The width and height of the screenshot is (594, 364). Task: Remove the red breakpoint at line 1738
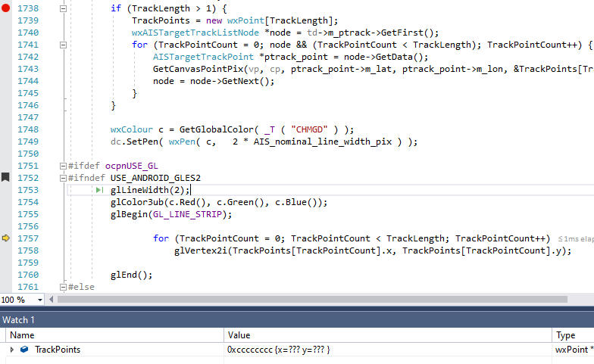(x=6, y=8)
